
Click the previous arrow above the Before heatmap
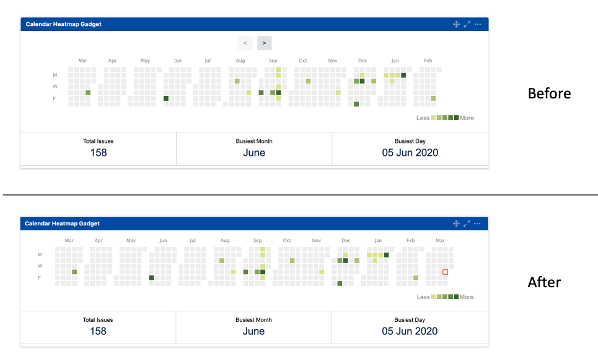[x=244, y=43]
